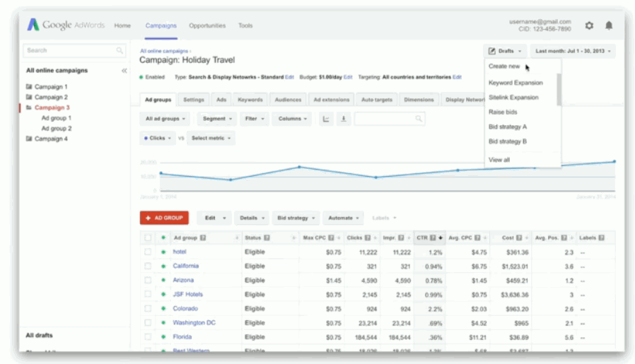Open help icon next to Ad group column
Viewport: 635px width, 364px height.
tap(203, 237)
